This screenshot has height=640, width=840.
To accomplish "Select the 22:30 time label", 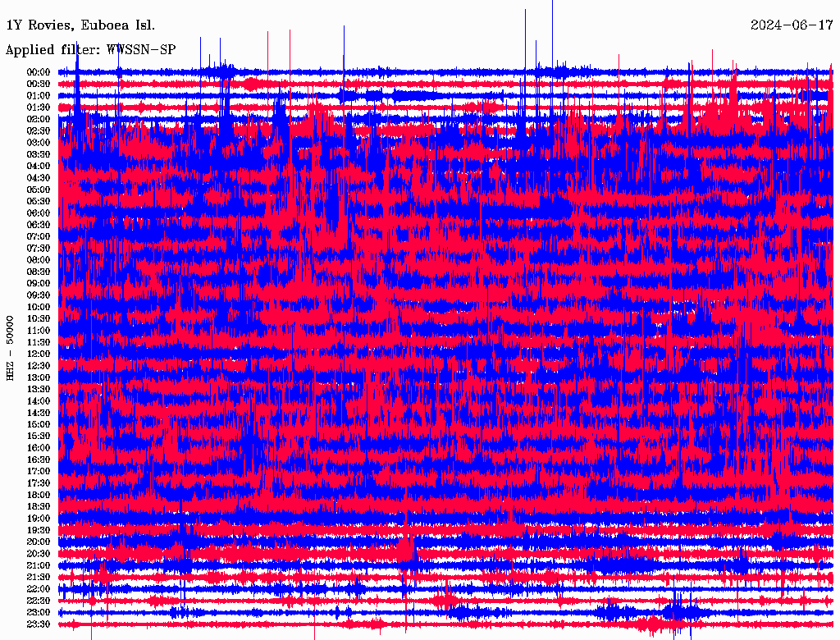I will 39,601.
